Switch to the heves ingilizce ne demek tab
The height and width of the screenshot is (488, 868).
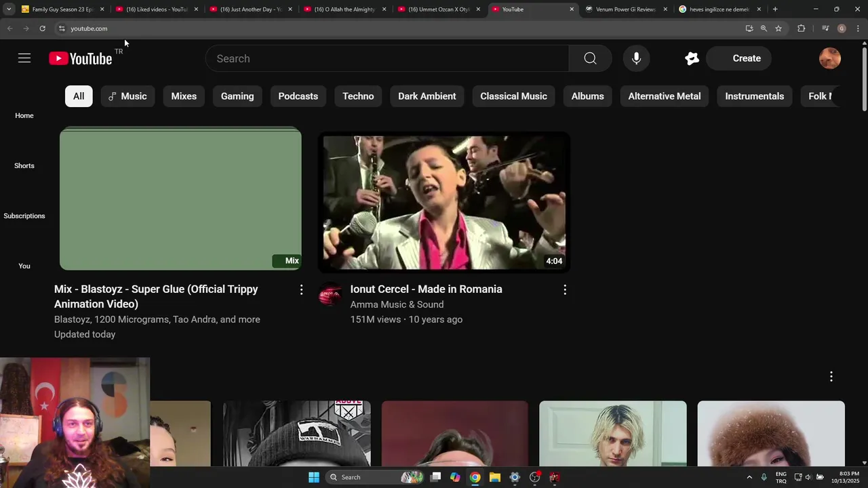click(719, 9)
